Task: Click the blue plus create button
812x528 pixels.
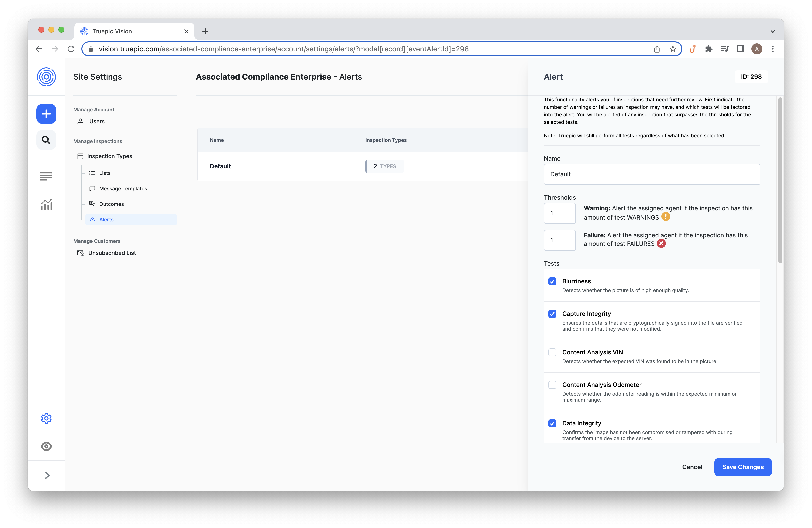Action: click(46, 114)
